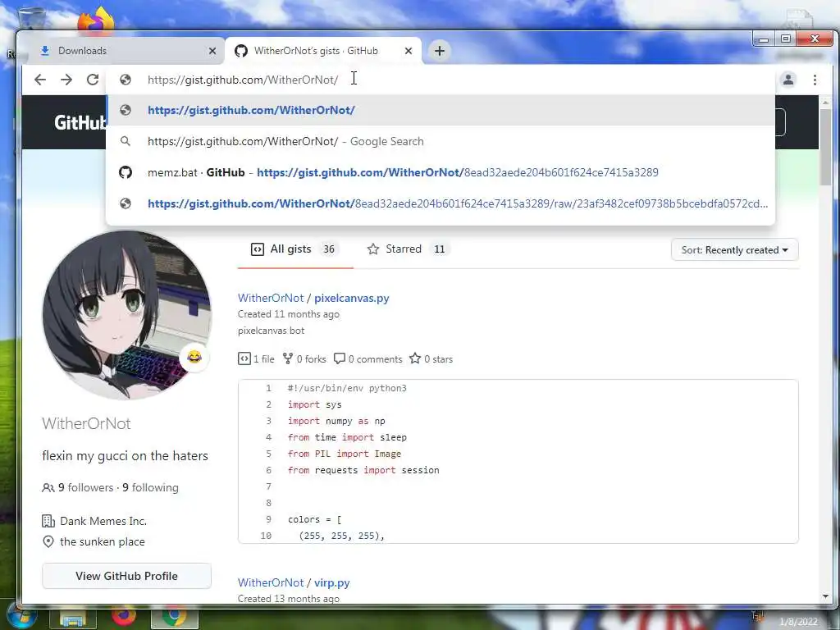Click the WitherOrNot username heading

tap(86, 423)
